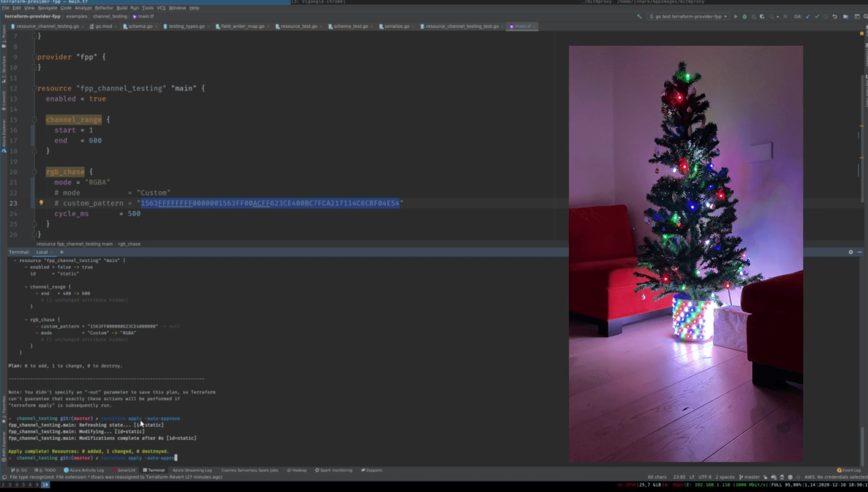
Task: Open terminal settings gear icon
Action: tap(851, 252)
